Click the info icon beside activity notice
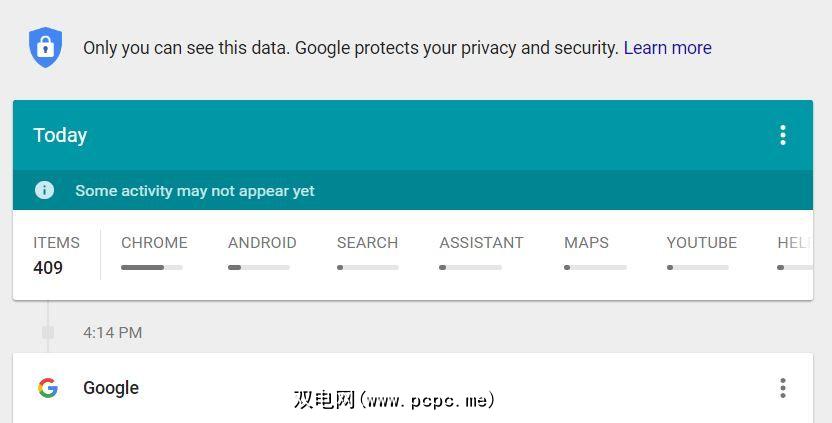 coord(44,190)
